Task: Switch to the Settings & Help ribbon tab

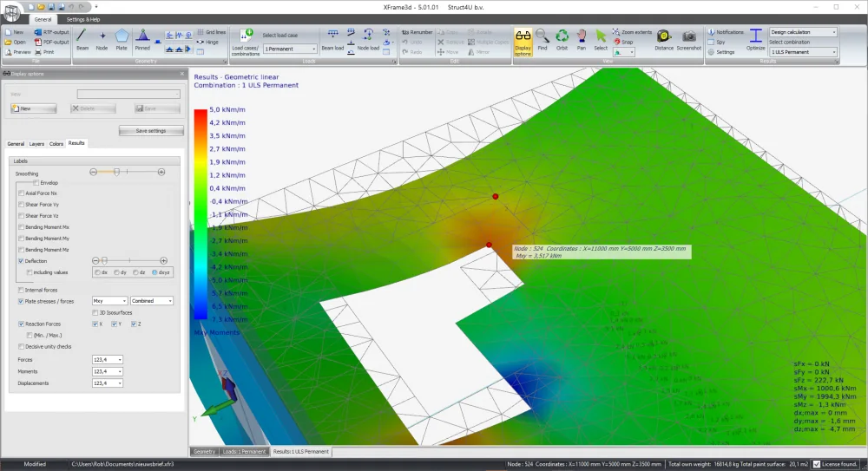Action: [83, 19]
